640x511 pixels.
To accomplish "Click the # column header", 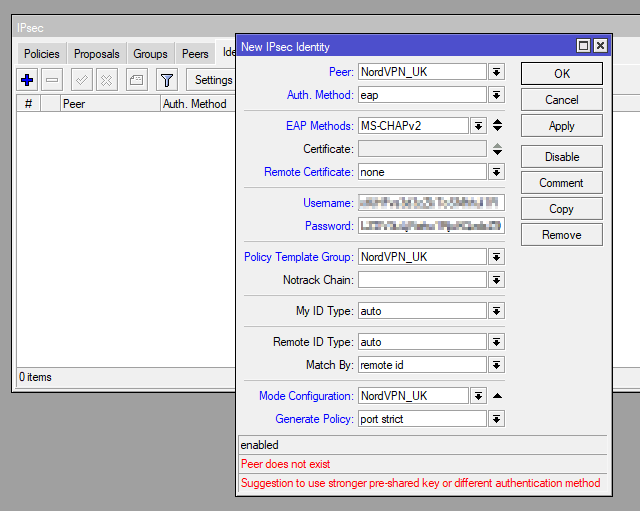I will click(x=28, y=104).
